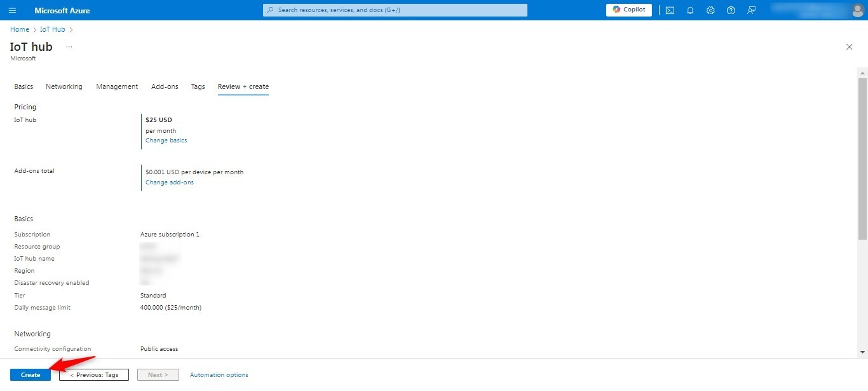Open portal settings gear
This screenshot has height=391, width=868.
(710, 10)
